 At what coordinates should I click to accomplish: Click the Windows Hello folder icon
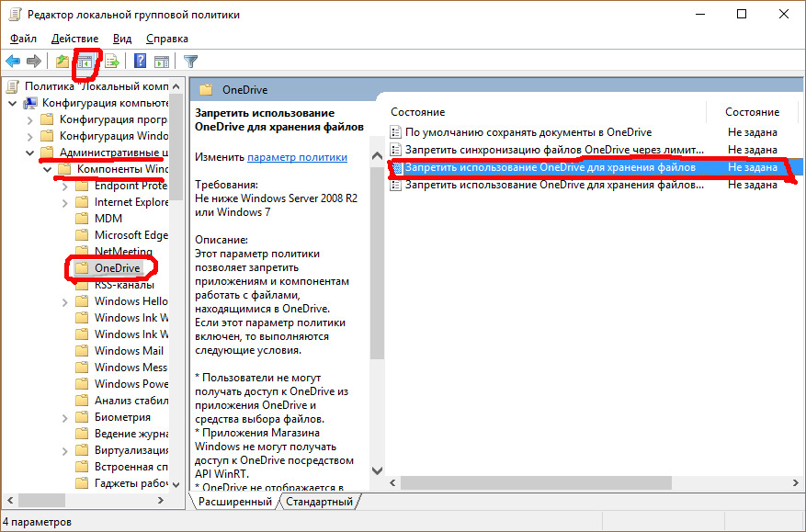82,301
